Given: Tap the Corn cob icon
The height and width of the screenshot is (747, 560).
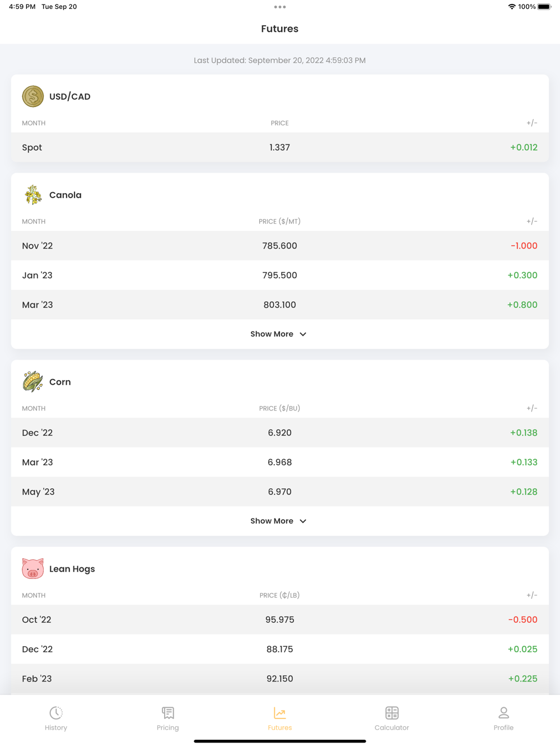Looking at the screenshot, I should coord(33,382).
